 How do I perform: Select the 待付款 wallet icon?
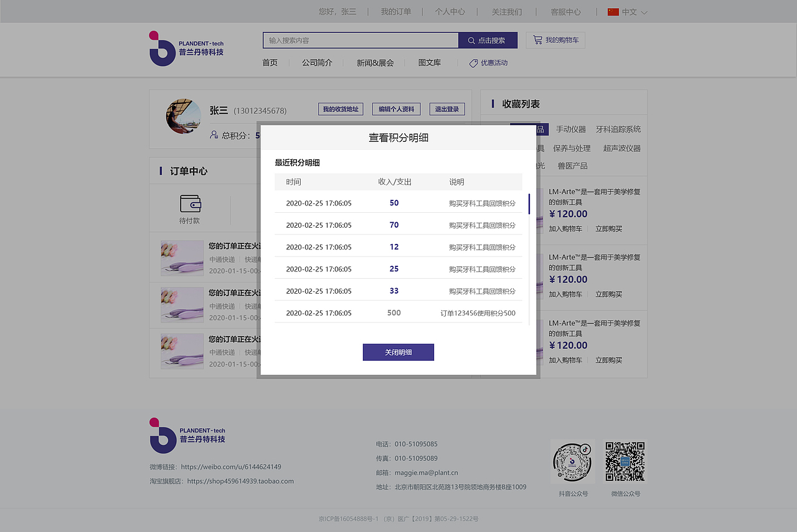coord(189,203)
